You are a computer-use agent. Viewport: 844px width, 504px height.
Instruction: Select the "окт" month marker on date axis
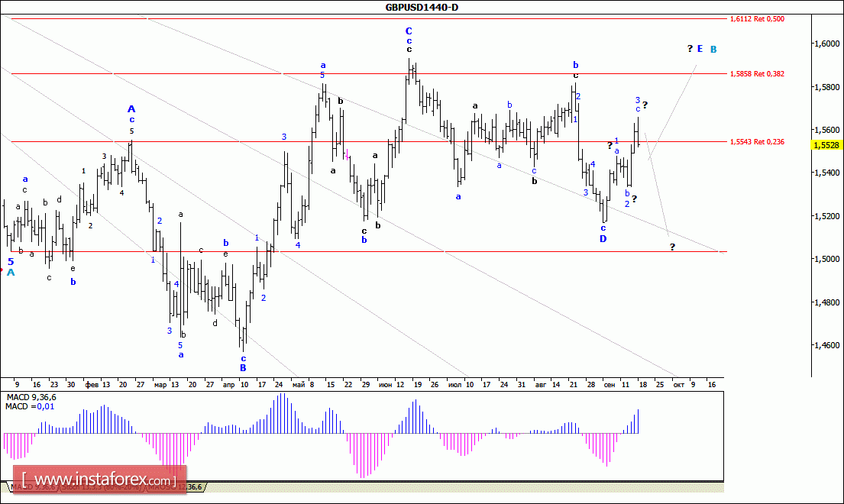679,385
